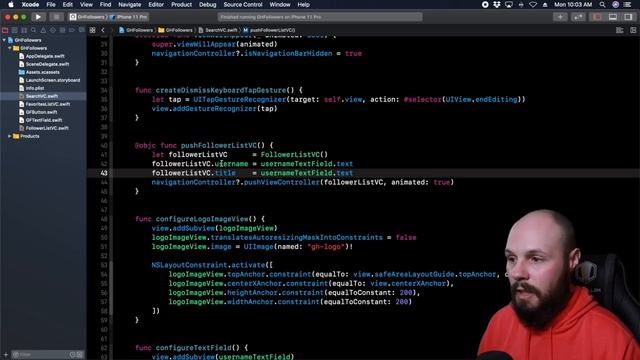Open the Source Control navigator icon
Screen dimensions: 640x360
coord(15,30)
